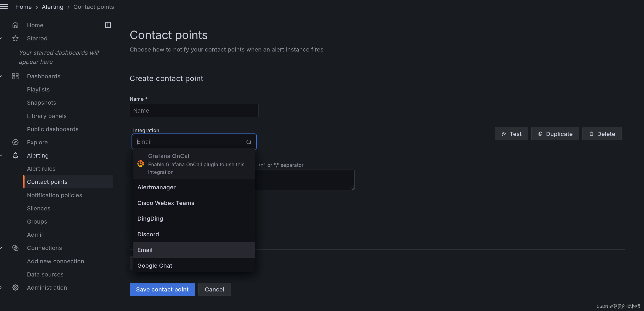Select the Alerting bell icon
Screen dimensions: 644x311
[x=15, y=155]
